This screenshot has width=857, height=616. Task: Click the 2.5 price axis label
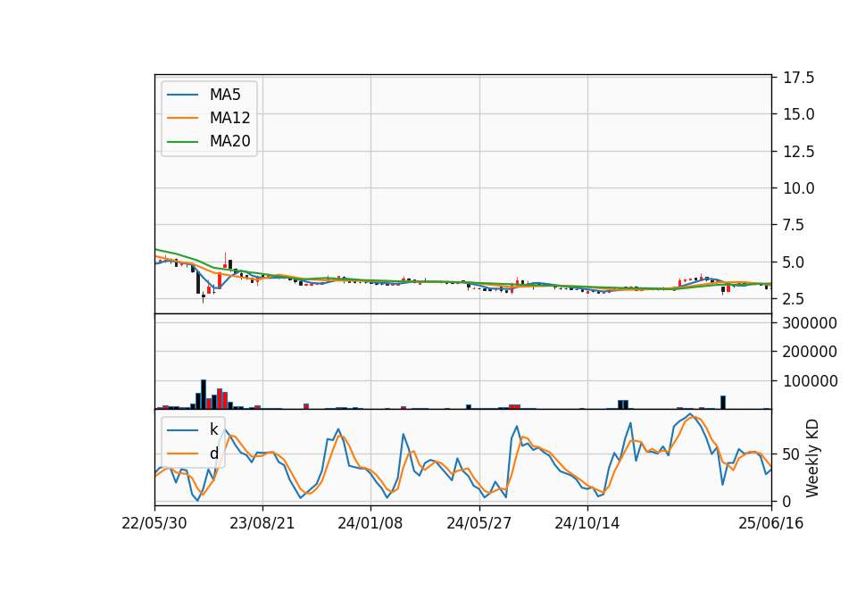coord(793,299)
